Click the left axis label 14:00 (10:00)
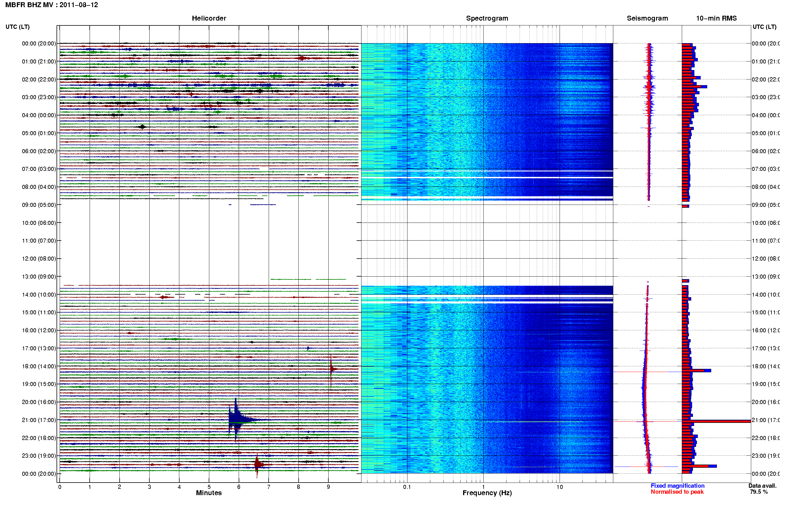This screenshot has width=812, height=508. pyautogui.click(x=39, y=295)
